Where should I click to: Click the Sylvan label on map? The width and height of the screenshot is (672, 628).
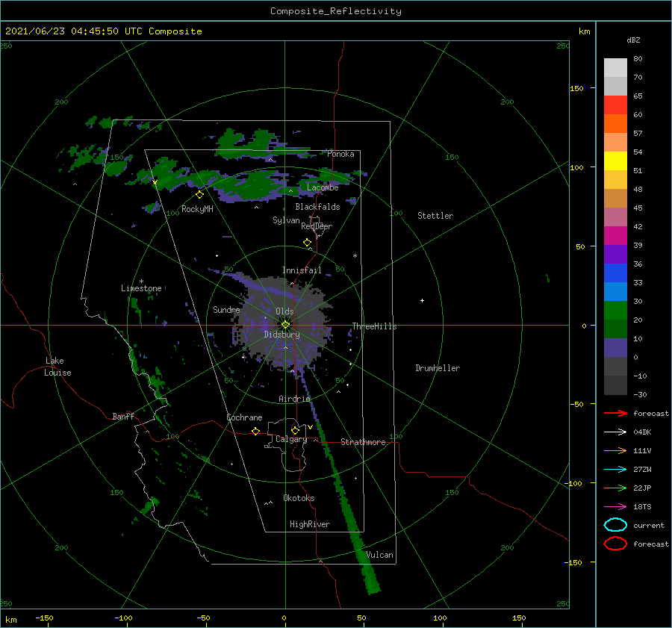[x=286, y=220]
